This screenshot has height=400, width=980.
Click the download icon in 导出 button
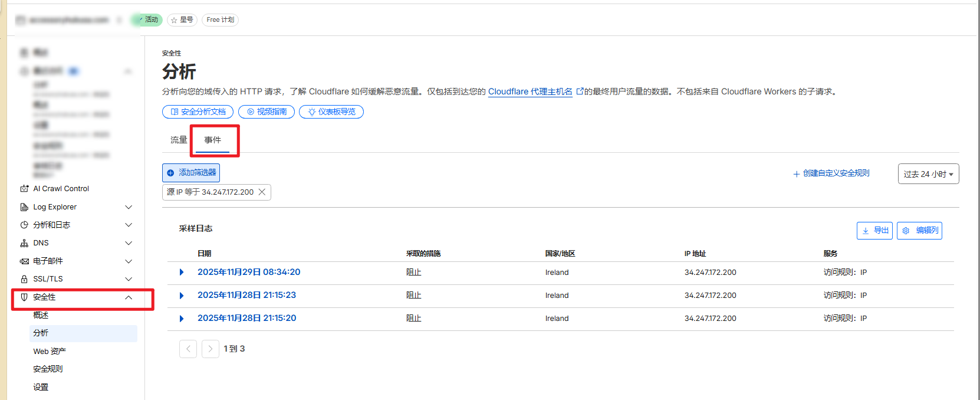click(x=866, y=231)
